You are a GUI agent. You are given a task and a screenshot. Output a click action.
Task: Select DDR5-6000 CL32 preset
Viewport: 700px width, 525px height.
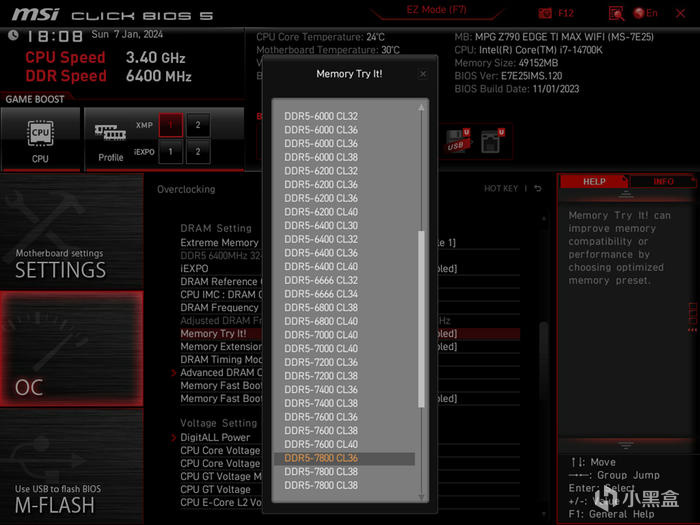(321, 116)
